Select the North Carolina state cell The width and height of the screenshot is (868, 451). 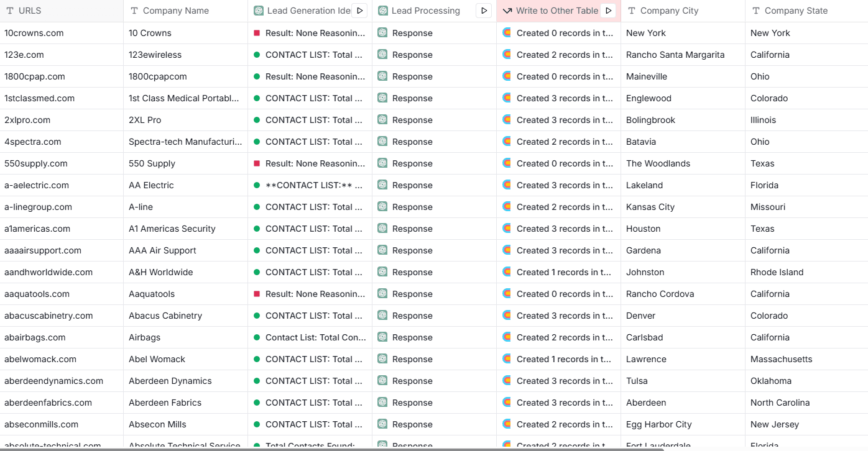tap(806, 403)
